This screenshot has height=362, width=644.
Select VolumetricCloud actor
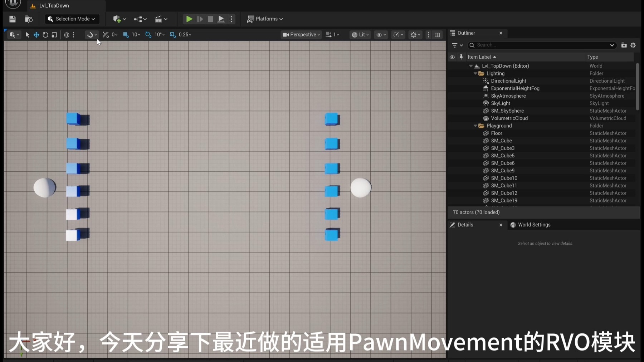pyautogui.click(x=541, y=118)
